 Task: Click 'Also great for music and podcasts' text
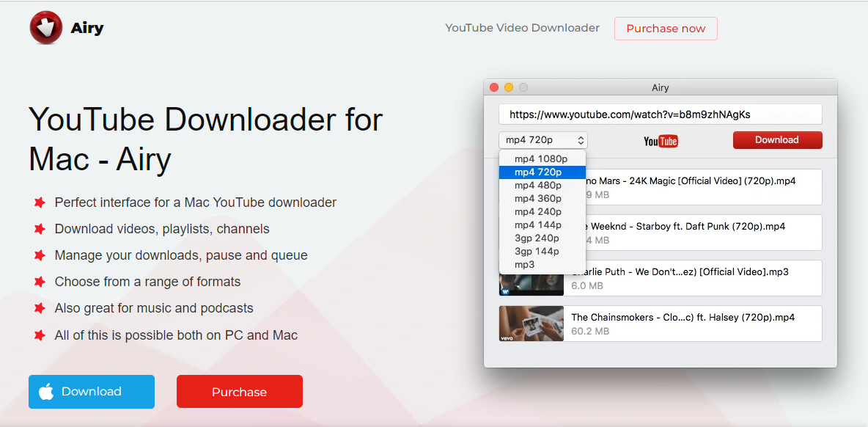pos(154,308)
